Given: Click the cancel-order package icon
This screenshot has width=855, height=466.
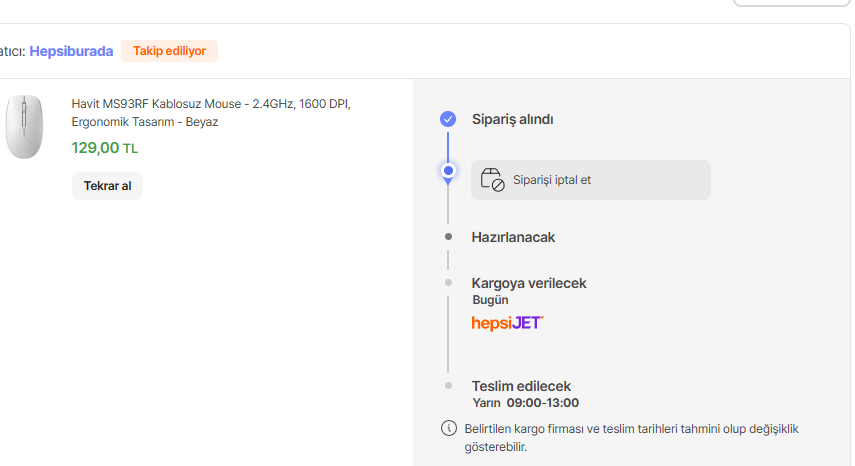Looking at the screenshot, I should coord(492,179).
